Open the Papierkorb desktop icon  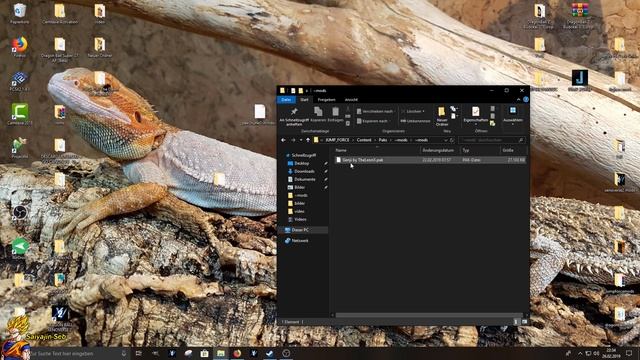point(19,13)
